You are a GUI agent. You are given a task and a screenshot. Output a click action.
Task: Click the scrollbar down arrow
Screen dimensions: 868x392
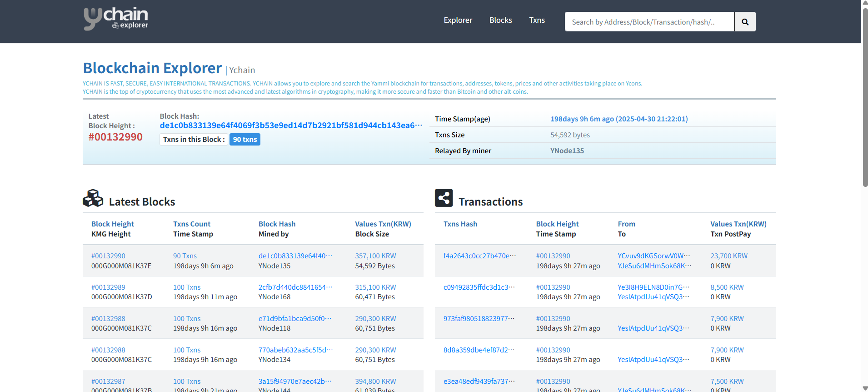pyautogui.click(x=865, y=388)
